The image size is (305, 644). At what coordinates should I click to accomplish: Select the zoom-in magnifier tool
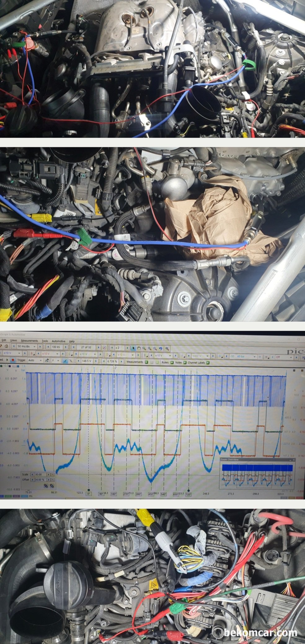click(149, 348)
